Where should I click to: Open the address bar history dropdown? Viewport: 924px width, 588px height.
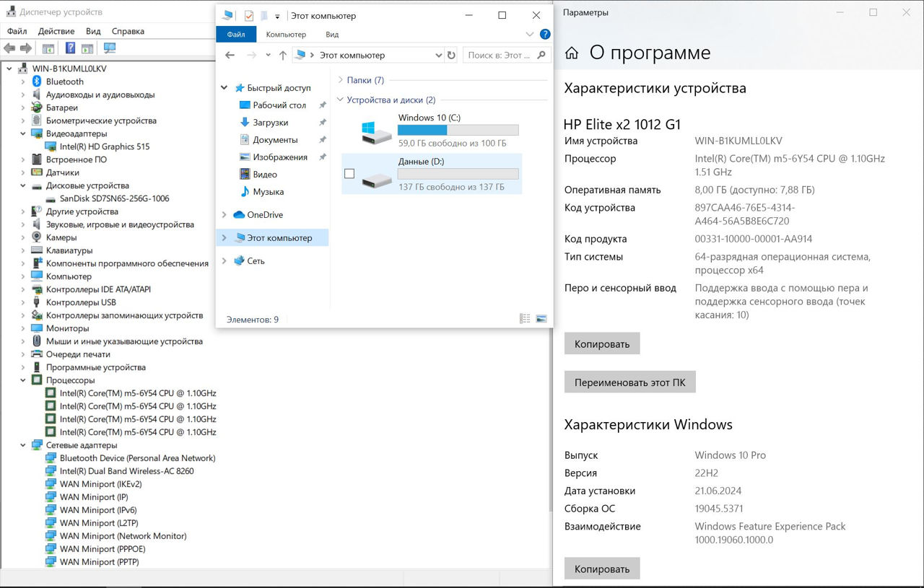[x=439, y=55]
